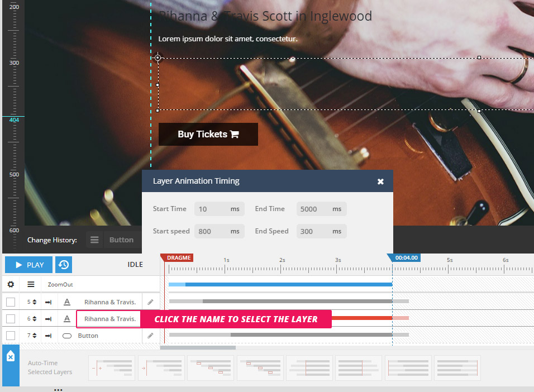534x392 pixels.
Task: Click the layer origin crosshair handle on canvas
Action: [158, 58]
